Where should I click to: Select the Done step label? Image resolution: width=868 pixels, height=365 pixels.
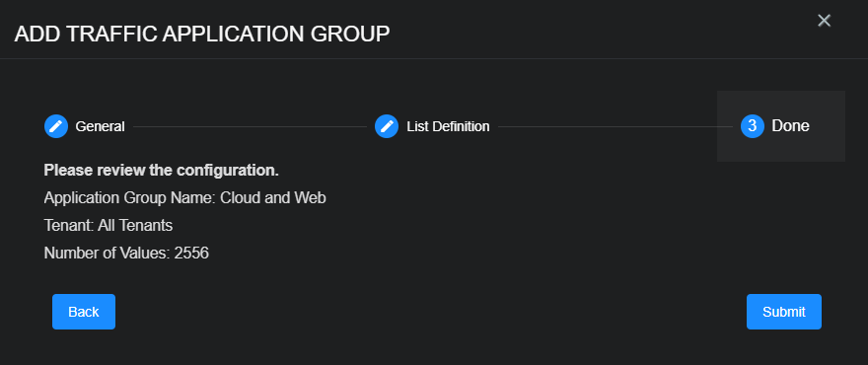coord(790,126)
